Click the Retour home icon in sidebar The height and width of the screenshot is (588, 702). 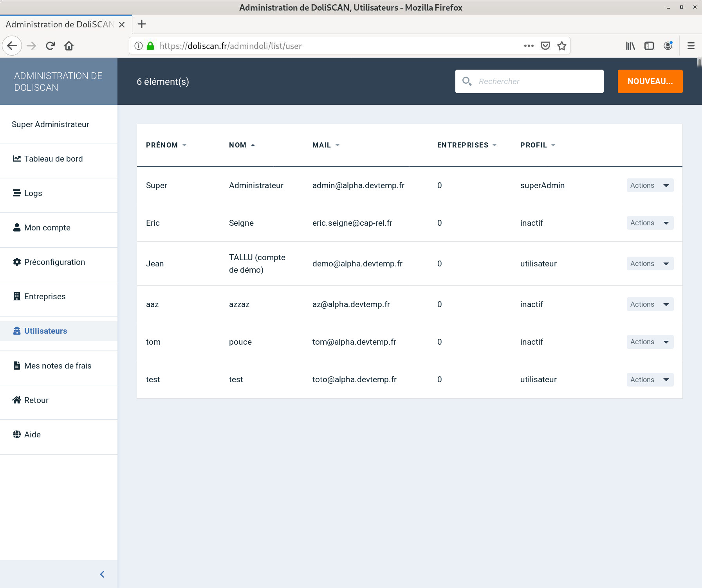(17, 400)
